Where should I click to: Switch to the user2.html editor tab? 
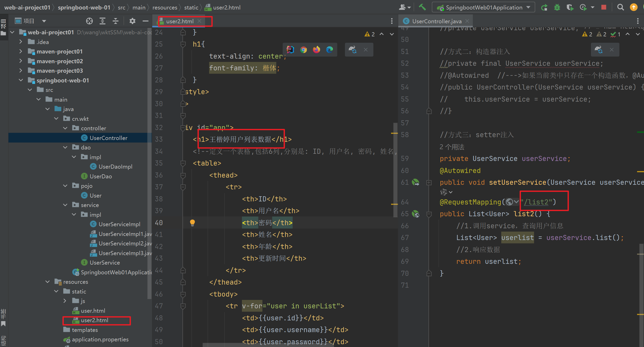(x=180, y=21)
